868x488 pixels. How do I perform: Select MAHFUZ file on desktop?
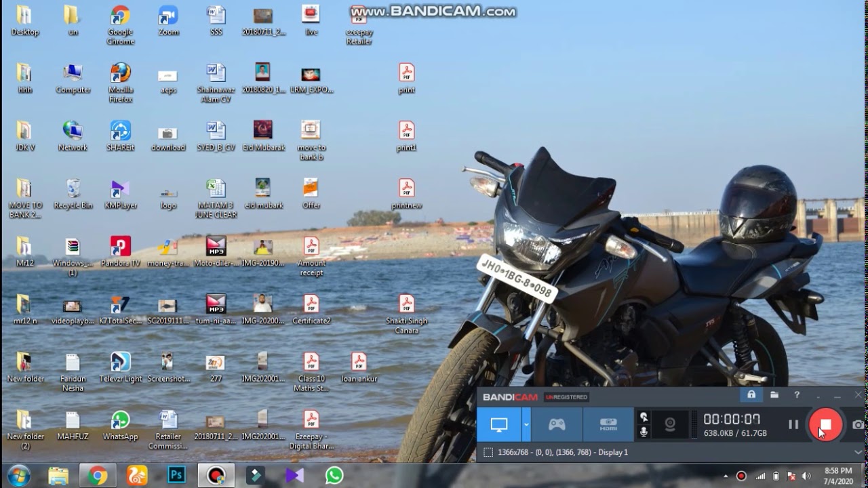coord(73,425)
